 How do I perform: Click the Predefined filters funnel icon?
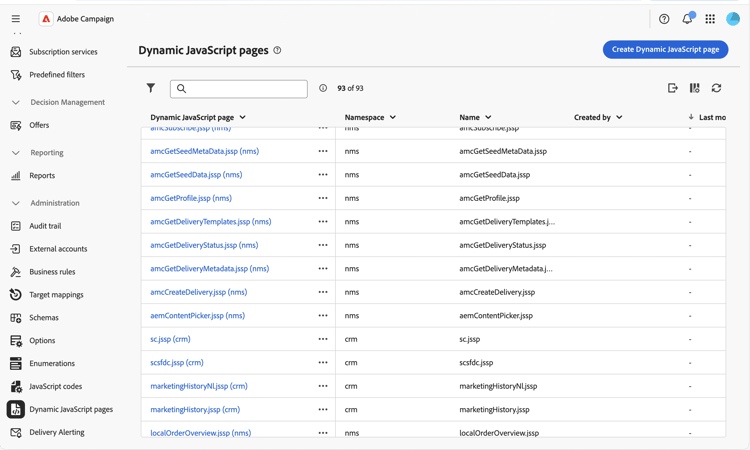pyautogui.click(x=16, y=75)
